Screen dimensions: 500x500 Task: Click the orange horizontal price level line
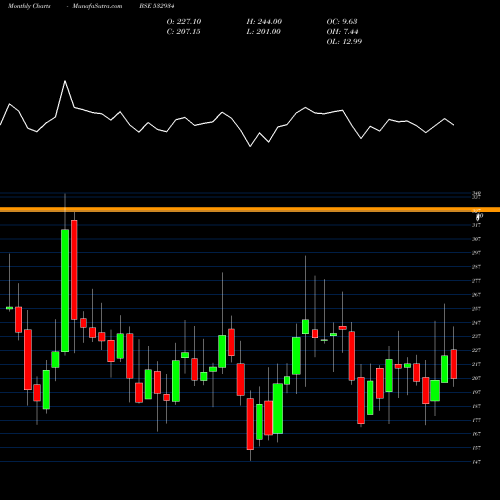[x=250, y=210]
